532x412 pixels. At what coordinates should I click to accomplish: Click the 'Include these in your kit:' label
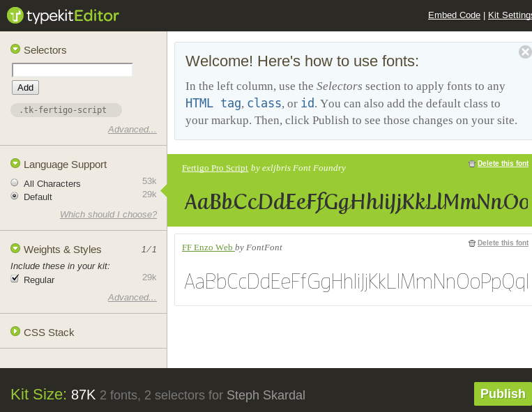[60, 266]
